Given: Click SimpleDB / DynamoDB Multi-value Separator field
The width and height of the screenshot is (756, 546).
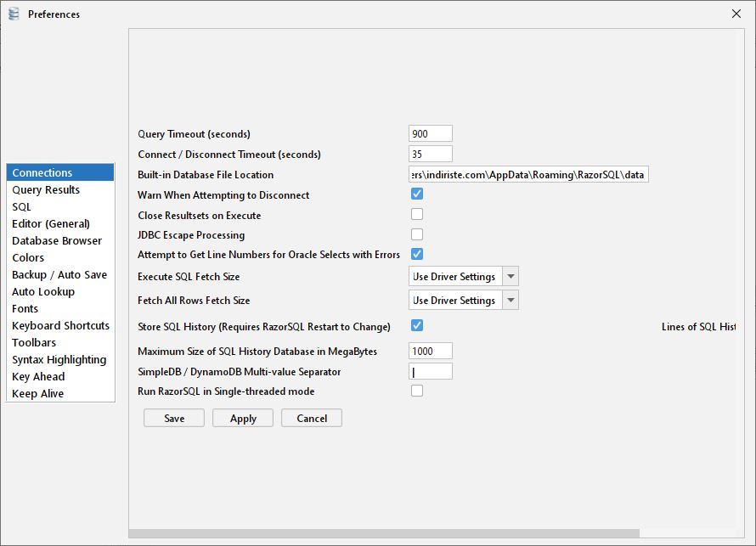Looking at the screenshot, I should coord(431,372).
